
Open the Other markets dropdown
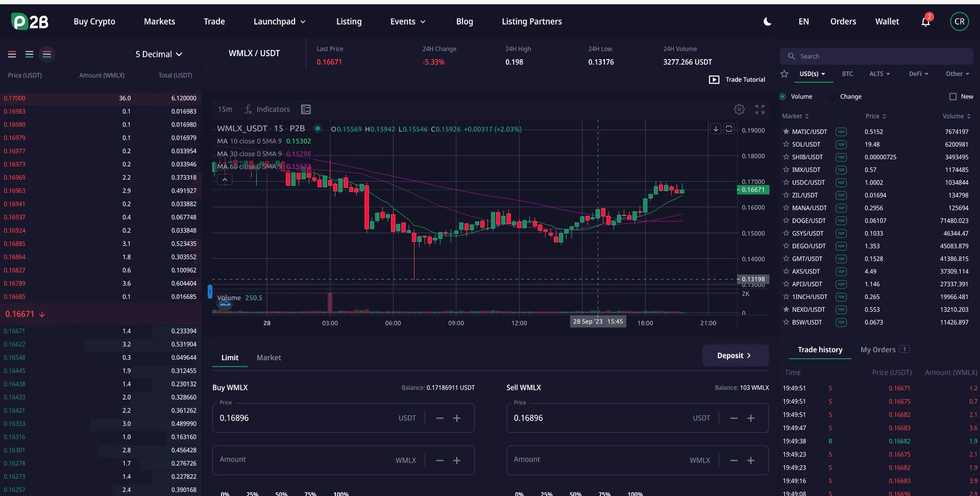(x=957, y=74)
